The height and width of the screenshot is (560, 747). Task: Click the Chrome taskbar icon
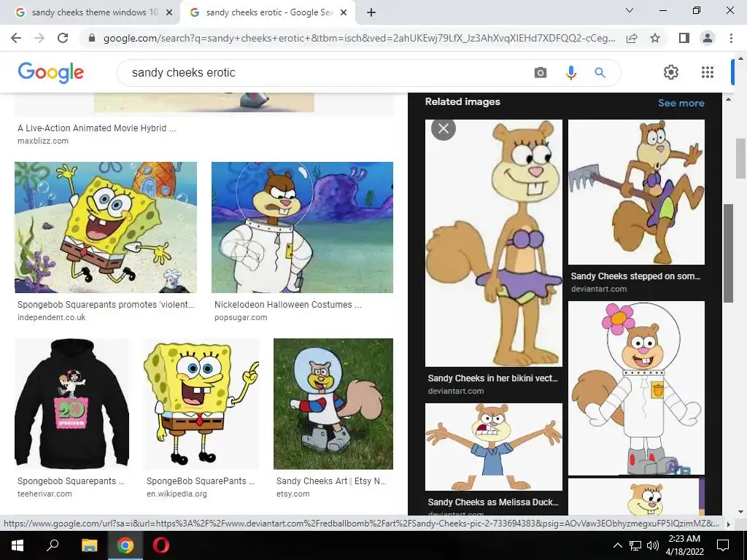coord(125,545)
